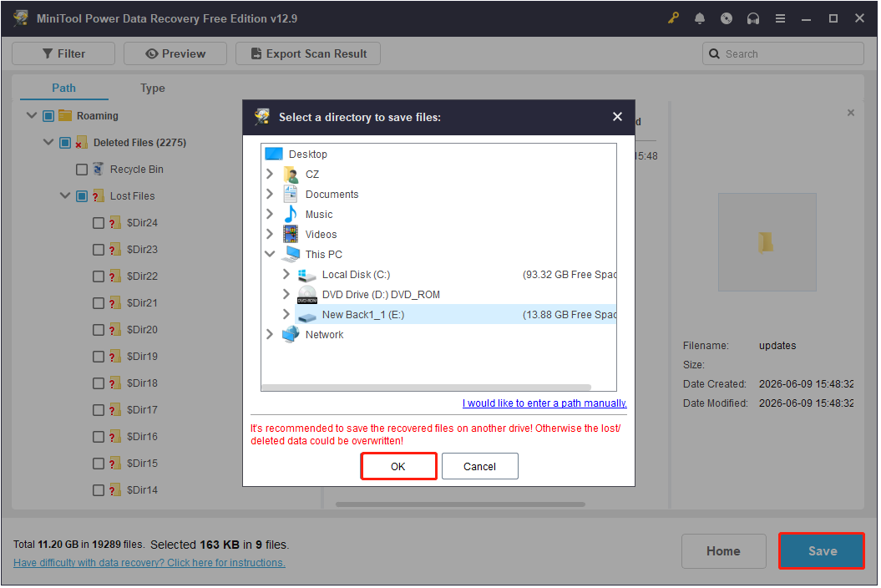This screenshot has width=881, height=588.
Task: Open 'I would like to enter a path manually' link
Action: (x=545, y=404)
